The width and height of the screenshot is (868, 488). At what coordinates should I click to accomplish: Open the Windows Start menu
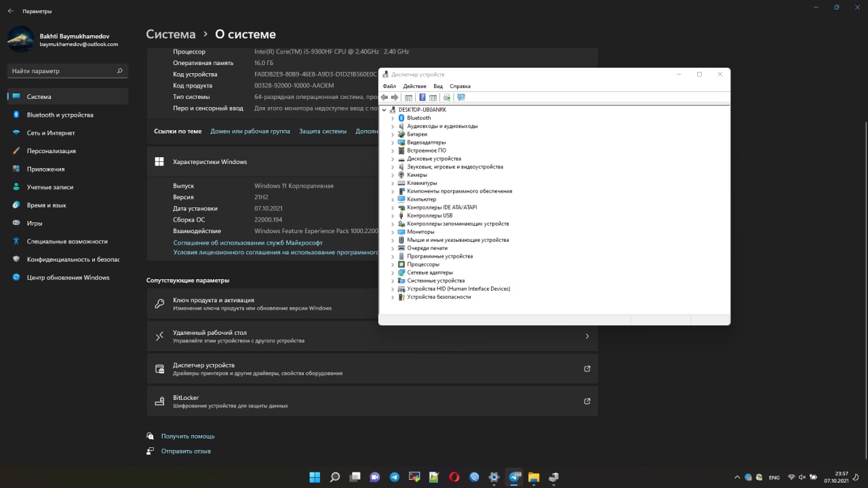[315, 477]
